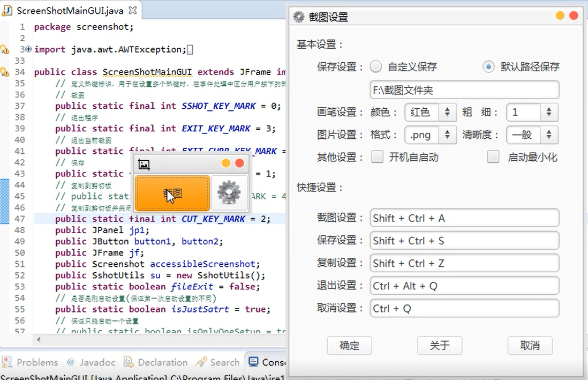Click the gear icon on the 截图设置 dialog title
Viewport: 588px width, 380px height.
coord(298,17)
